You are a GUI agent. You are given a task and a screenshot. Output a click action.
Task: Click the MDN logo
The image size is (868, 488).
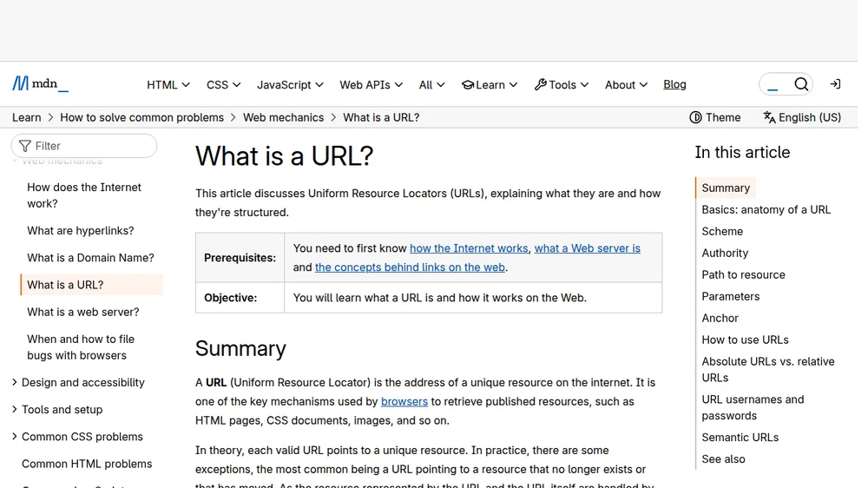[41, 83]
